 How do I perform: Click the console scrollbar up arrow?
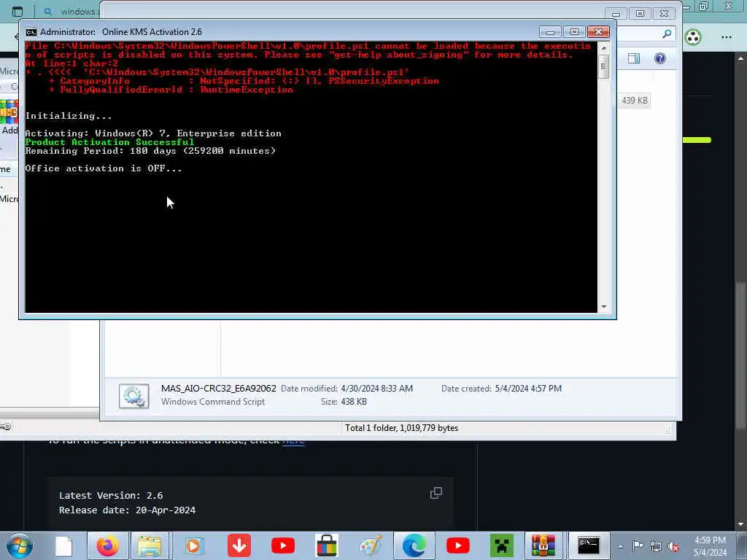point(604,49)
